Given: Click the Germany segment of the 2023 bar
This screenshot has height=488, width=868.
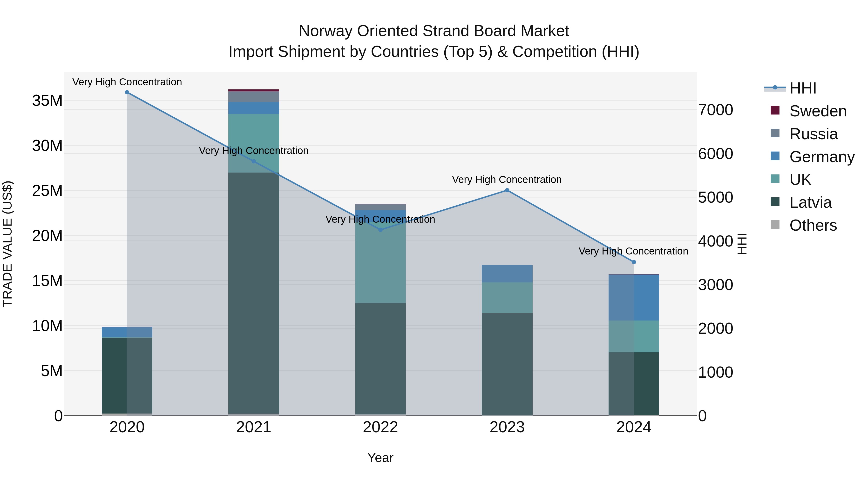Looking at the screenshot, I should pyautogui.click(x=507, y=274).
